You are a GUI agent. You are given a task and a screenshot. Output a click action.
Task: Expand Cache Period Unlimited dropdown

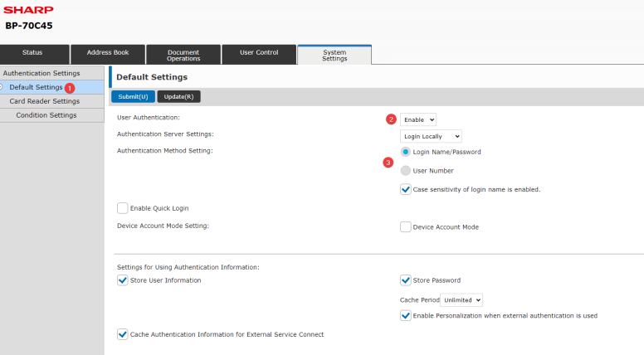(461, 300)
